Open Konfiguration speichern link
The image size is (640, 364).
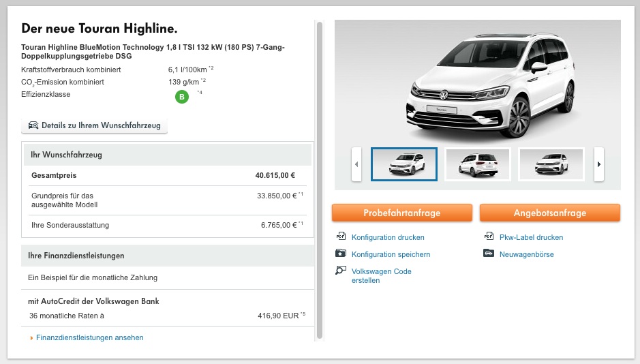pos(391,255)
